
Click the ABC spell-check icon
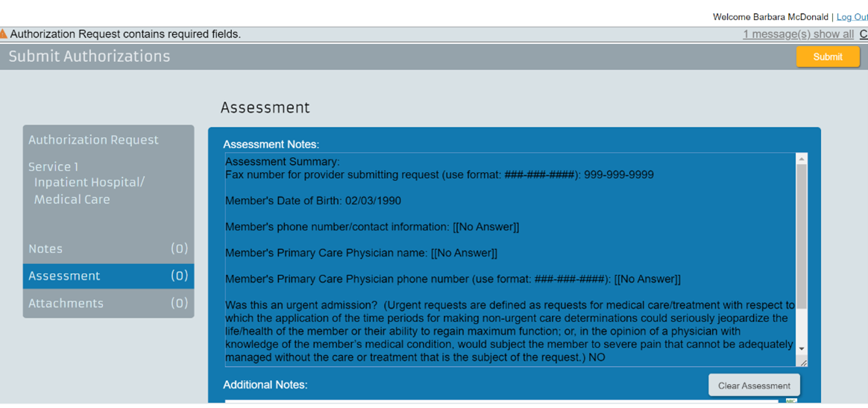(x=790, y=402)
